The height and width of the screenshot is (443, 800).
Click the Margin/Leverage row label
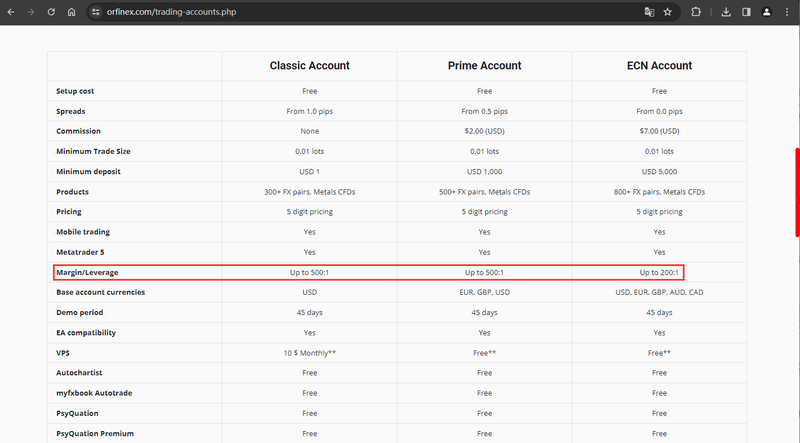(x=87, y=273)
